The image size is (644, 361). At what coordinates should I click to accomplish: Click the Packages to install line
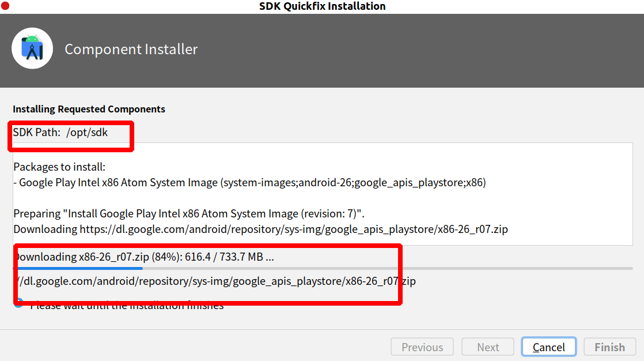pyautogui.click(x=59, y=167)
